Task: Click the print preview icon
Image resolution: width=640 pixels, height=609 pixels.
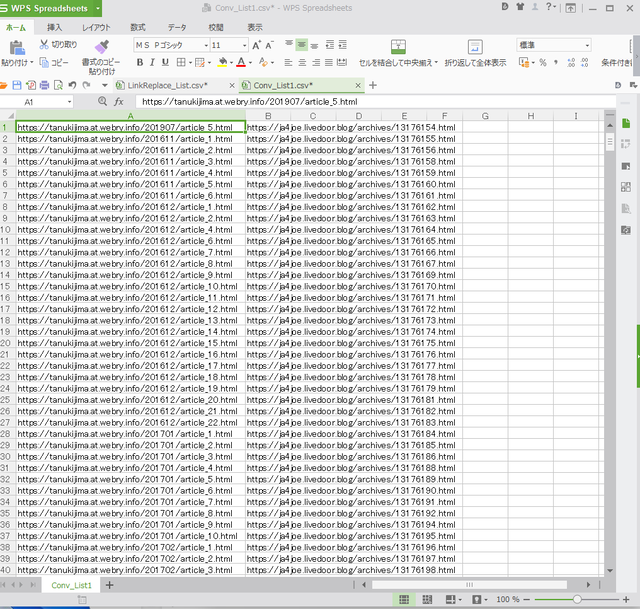Action: coord(58,85)
